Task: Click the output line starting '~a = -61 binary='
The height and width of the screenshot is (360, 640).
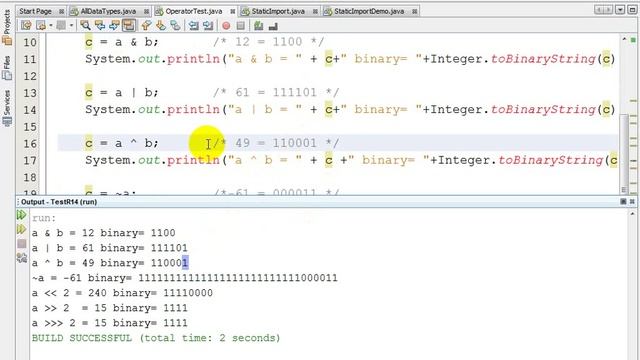Action: (x=185, y=278)
